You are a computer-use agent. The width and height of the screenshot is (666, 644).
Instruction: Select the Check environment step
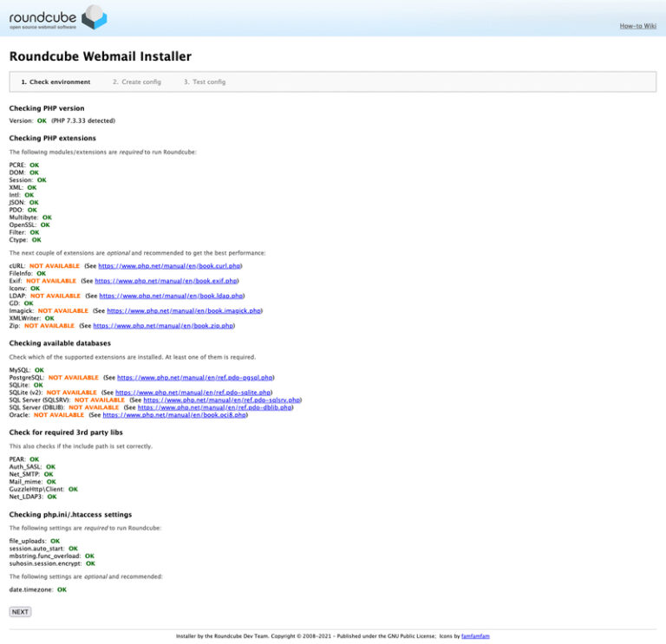click(55, 81)
